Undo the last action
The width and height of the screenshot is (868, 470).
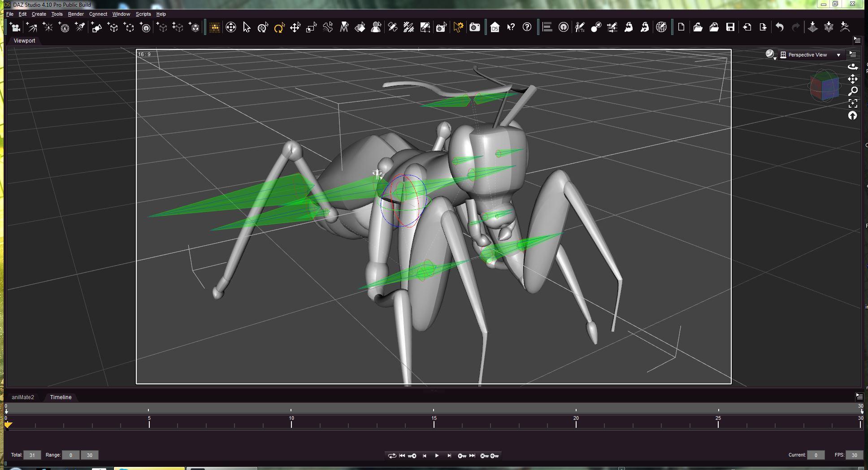[780, 27]
